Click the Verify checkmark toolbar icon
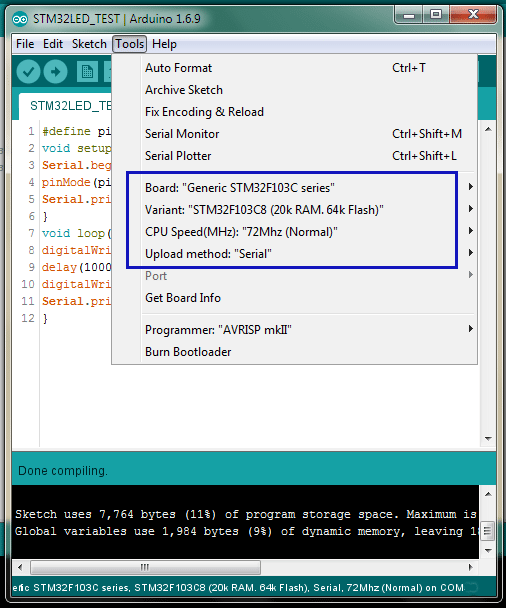 tap(28, 72)
